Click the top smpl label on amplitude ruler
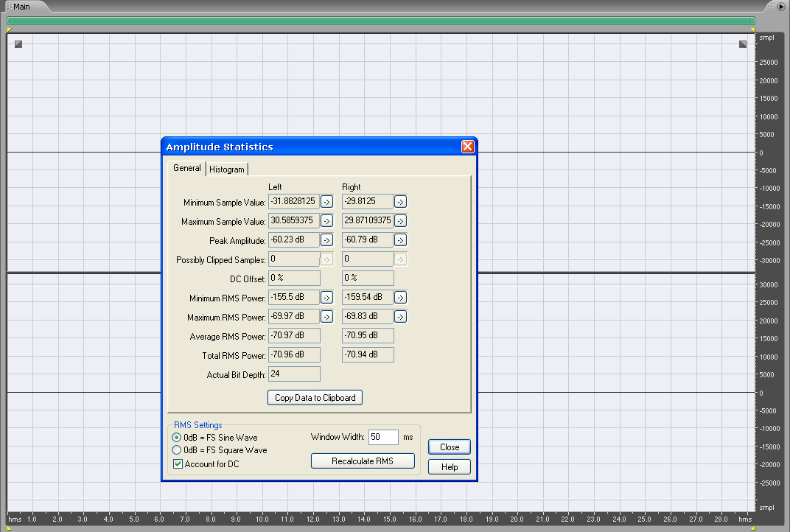Image resolution: width=790 pixels, height=532 pixels. click(767, 38)
